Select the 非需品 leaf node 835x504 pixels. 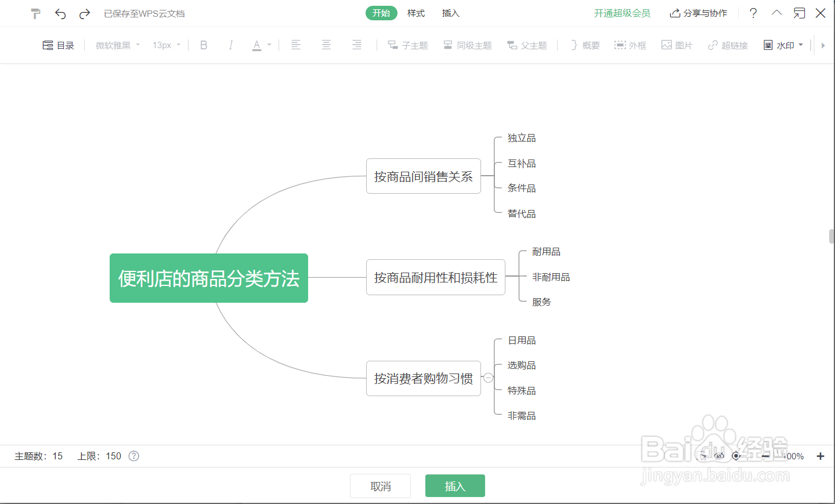(522, 416)
